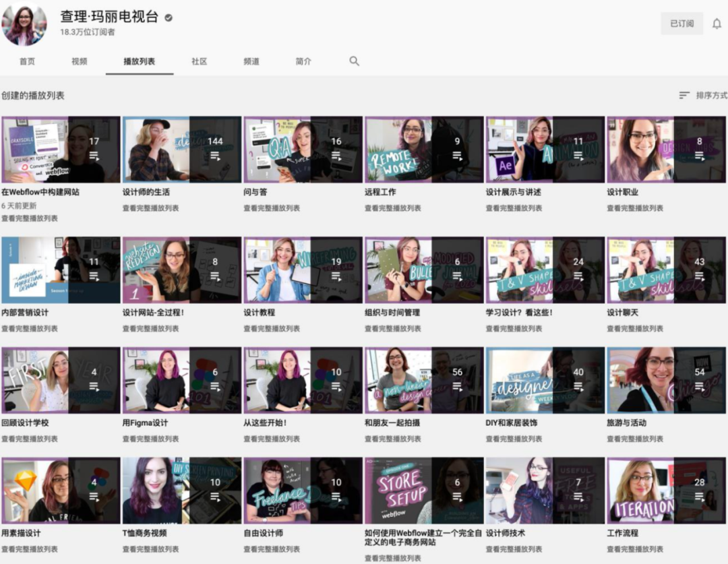This screenshot has width=728, height=564.
Task: Click the playlist icon on 旅游与活动 thumbnail
Action: pyautogui.click(x=699, y=387)
